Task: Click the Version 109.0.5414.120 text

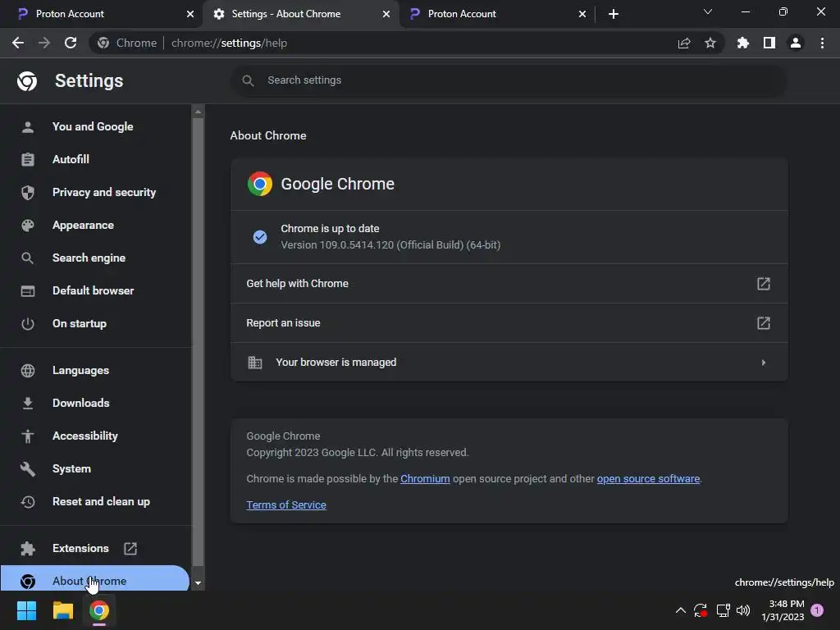Action: click(x=390, y=245)
